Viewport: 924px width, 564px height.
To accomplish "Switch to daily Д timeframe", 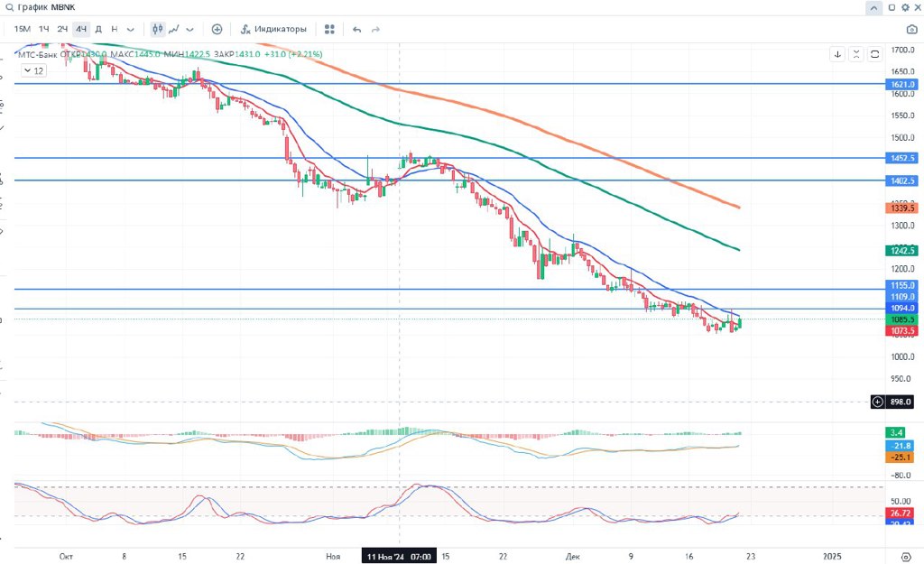I will [98, 29].
